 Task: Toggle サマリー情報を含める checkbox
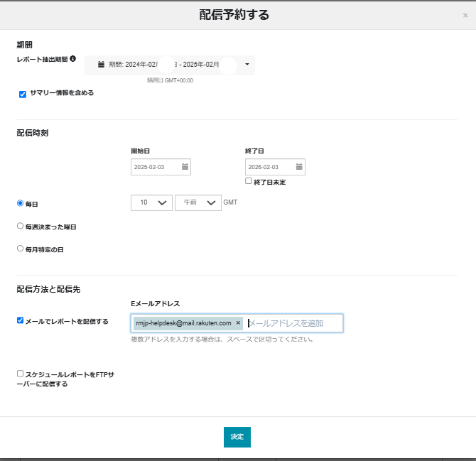coord(23,94)
